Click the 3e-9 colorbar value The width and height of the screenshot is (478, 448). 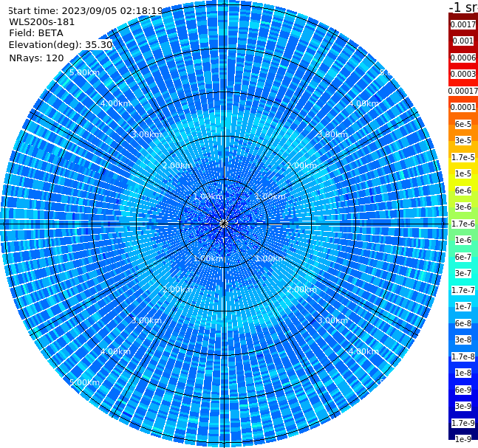tap(463, 406)
